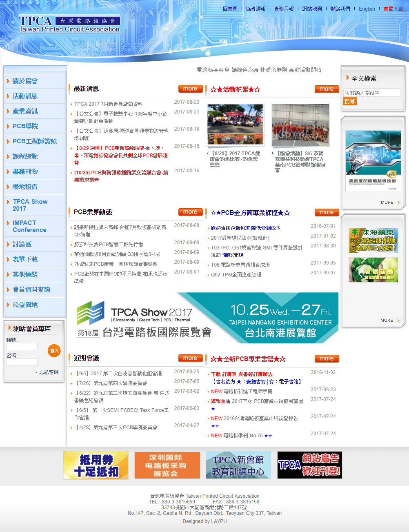This screenshot has height=532, width=409.
Task: Click the 忘記密碼 forgot password link
Action: coord(49,372)
